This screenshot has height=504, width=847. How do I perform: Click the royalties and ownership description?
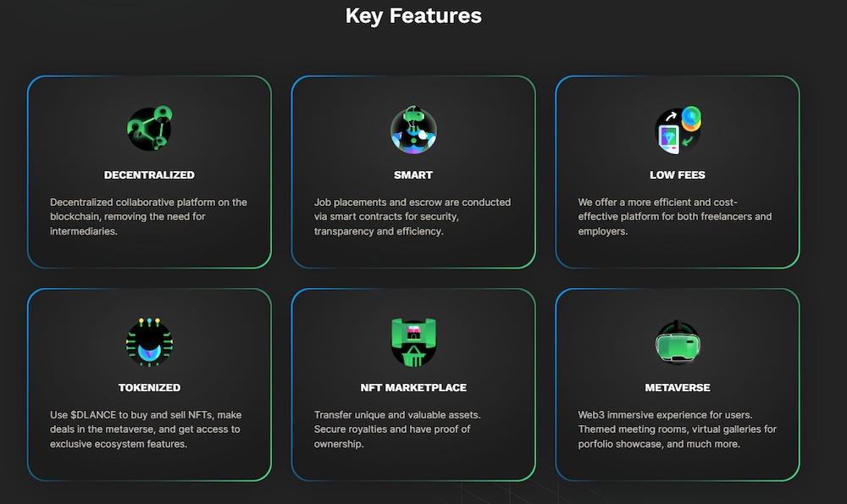point(397,429)
